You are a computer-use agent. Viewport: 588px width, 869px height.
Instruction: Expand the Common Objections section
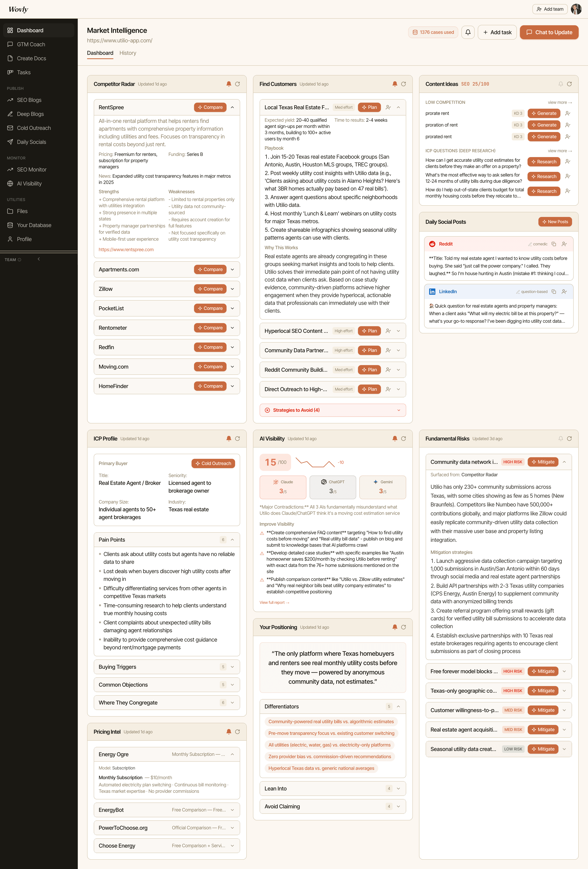click(x=166, y=685)
